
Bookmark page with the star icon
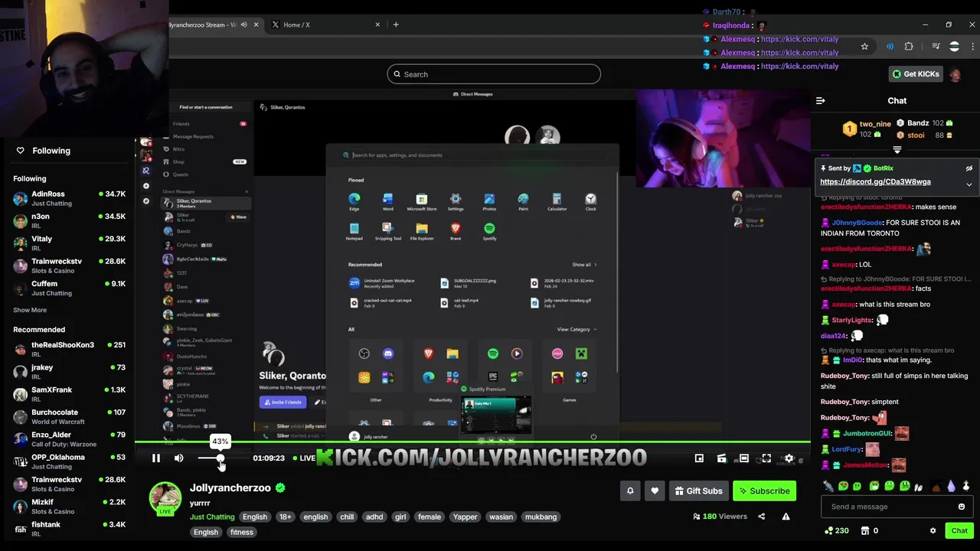(x=864, y=47)
